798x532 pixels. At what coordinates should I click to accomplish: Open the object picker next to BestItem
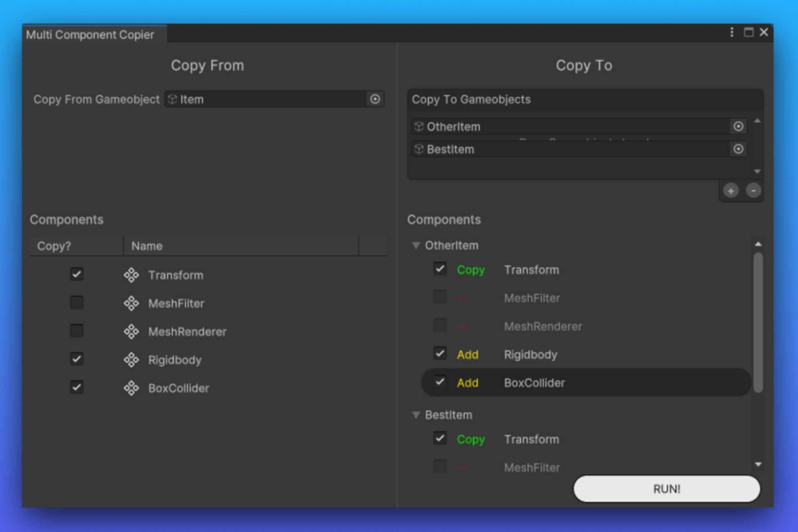pyautogui.click(x=737, y=149)
